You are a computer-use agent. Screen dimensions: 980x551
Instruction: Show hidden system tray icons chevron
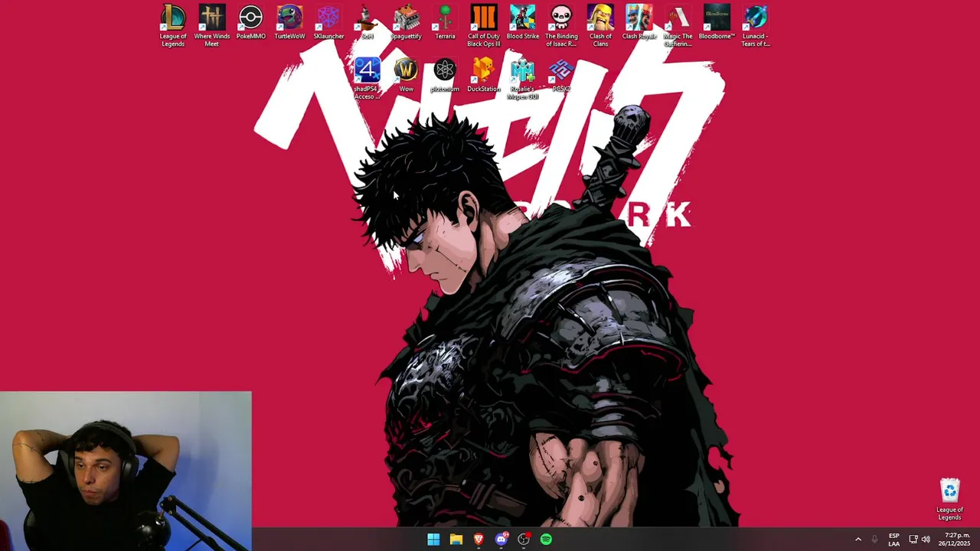pos(858,540)
